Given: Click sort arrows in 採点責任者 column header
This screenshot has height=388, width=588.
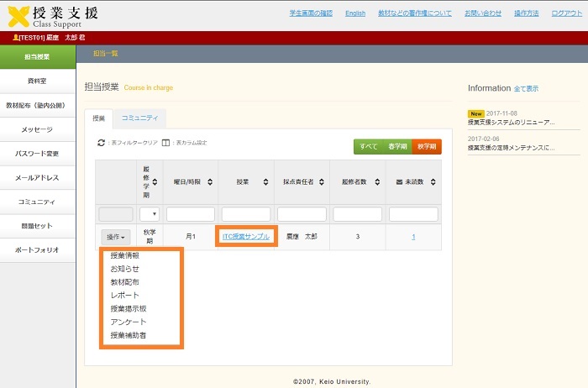Looking at the screenshot, I should point(322,181).
